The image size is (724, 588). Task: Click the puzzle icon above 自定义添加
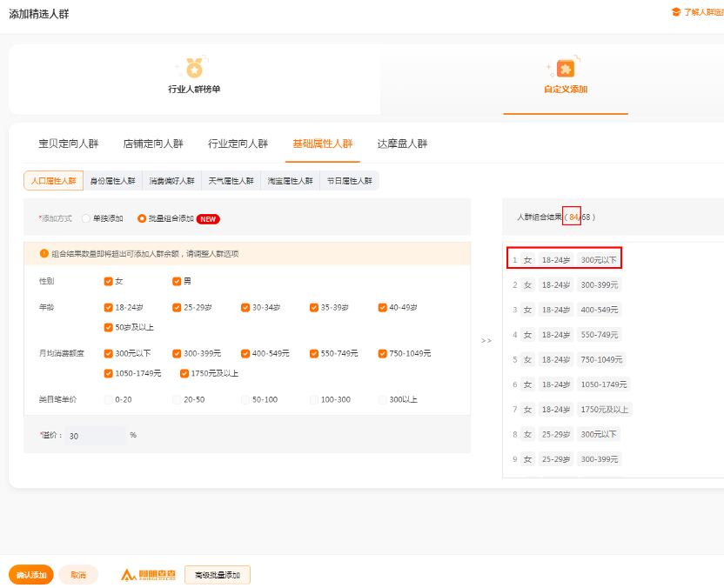click(x=566, y=68)
